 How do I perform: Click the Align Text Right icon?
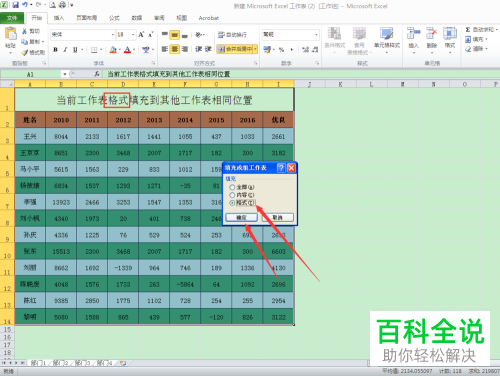(185, 49)
